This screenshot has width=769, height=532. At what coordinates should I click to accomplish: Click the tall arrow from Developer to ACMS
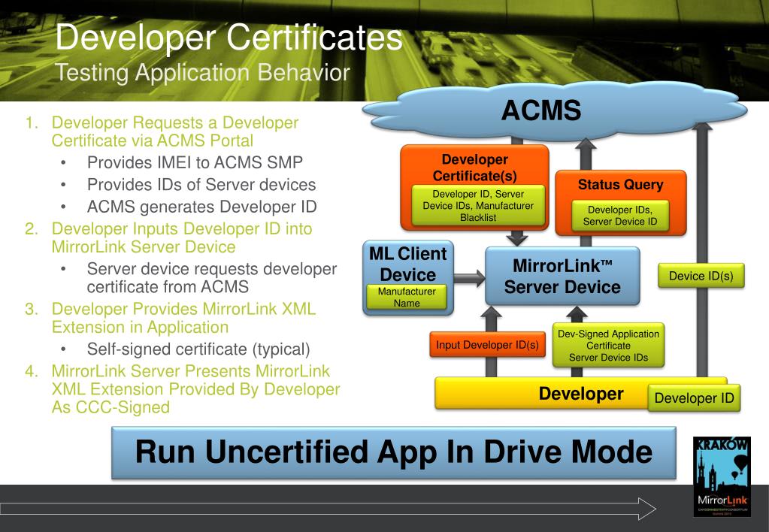(702, 250)
